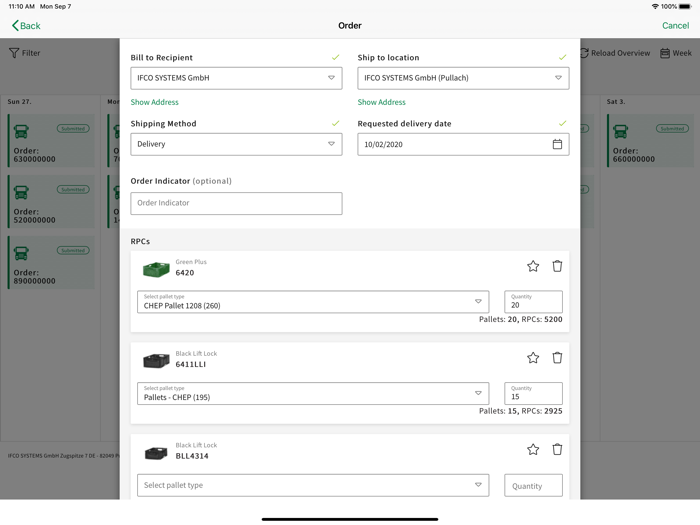This screenshot has height=525, width=700.
Task: Edit quantity field showing 20
Action: 533,302
